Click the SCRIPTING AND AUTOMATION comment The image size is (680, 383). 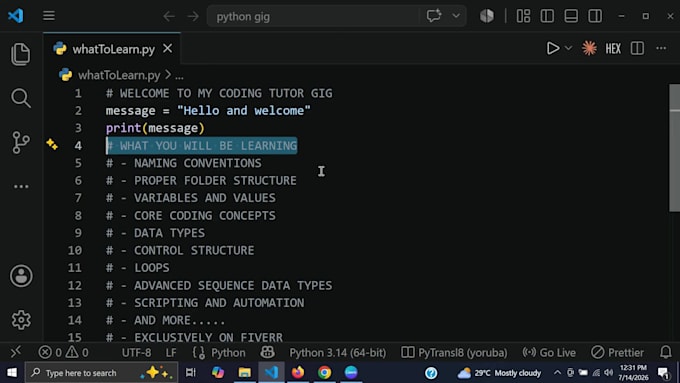point(205,303)
